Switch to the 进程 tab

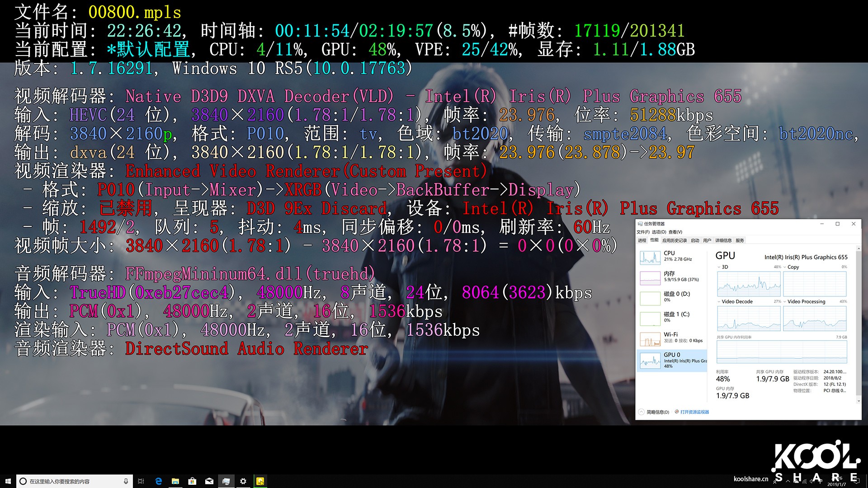click(x=642, y=240)
